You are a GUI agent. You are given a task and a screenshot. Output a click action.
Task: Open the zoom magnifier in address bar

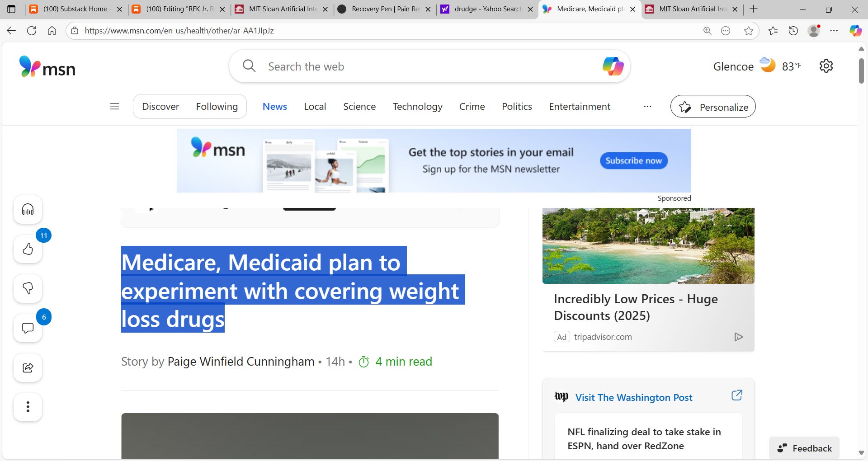coord(707,31)
